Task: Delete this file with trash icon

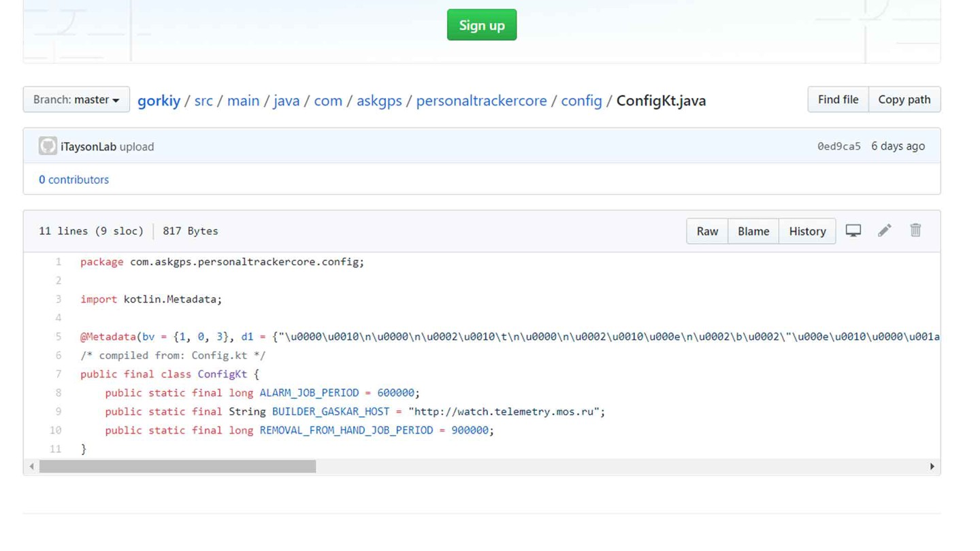Action: click(x=915, y=230)
